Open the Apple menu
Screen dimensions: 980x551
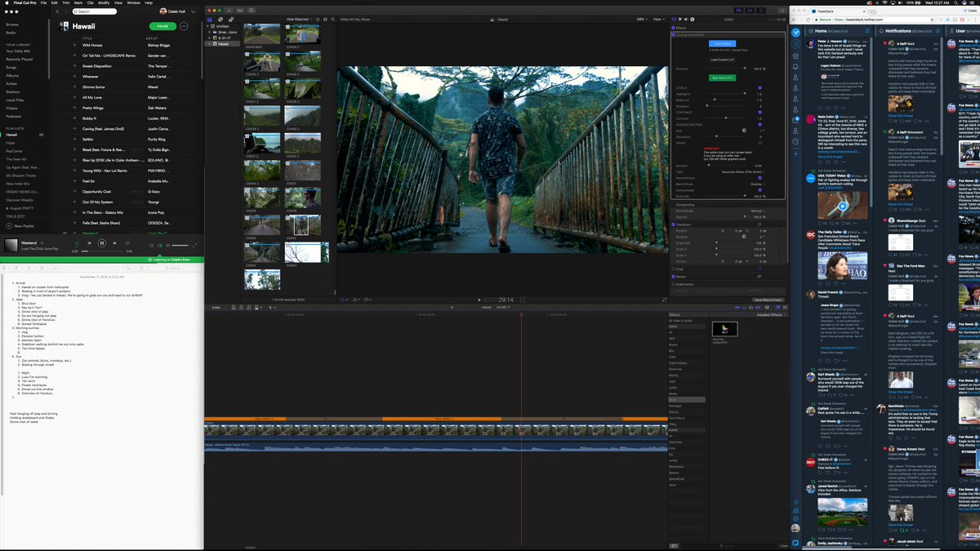[7, 2]
